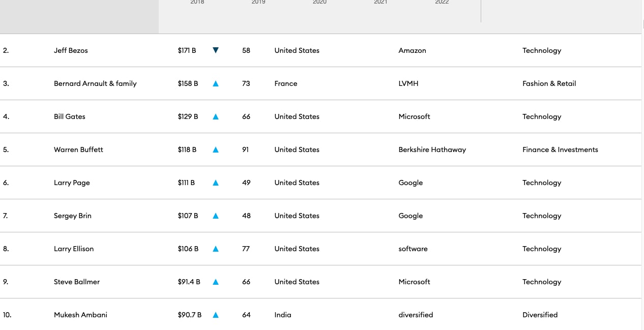644x330 pixels.
Task: Click the blue up arrow in Bill Gates' row
Action: (x=216, y=116)
